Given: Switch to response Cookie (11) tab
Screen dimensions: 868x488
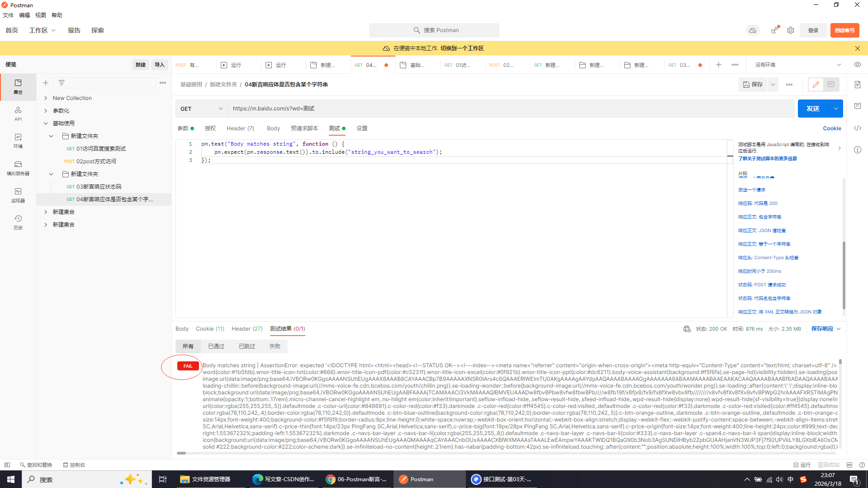Looking at the screenshot, I should (210, 329).
